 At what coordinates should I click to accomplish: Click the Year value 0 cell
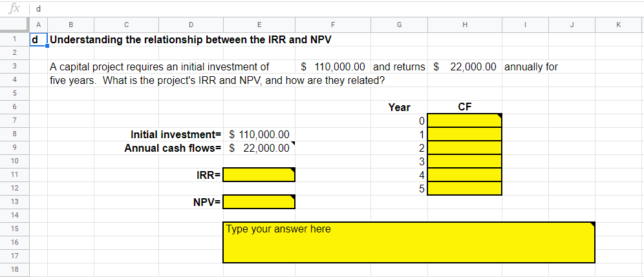[x=399, y=121]
